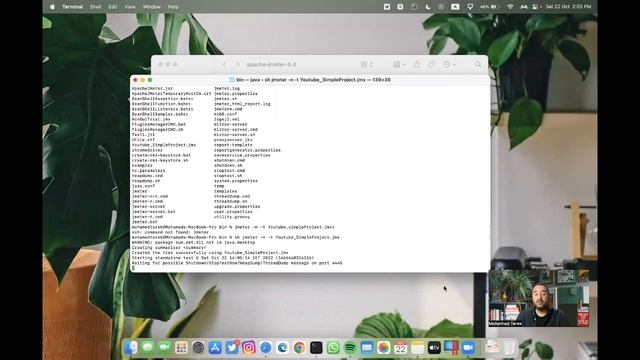Screen dimensions: 640x360
Task: Open FaceTime from the Dock
Action: coord(164,348)
